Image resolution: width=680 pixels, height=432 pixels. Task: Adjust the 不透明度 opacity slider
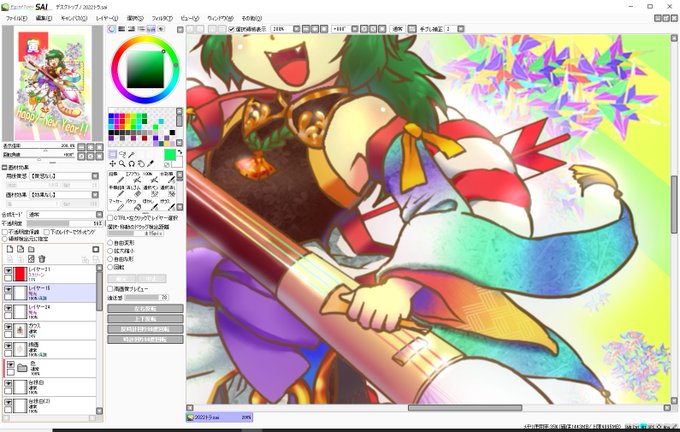[65, 223]
